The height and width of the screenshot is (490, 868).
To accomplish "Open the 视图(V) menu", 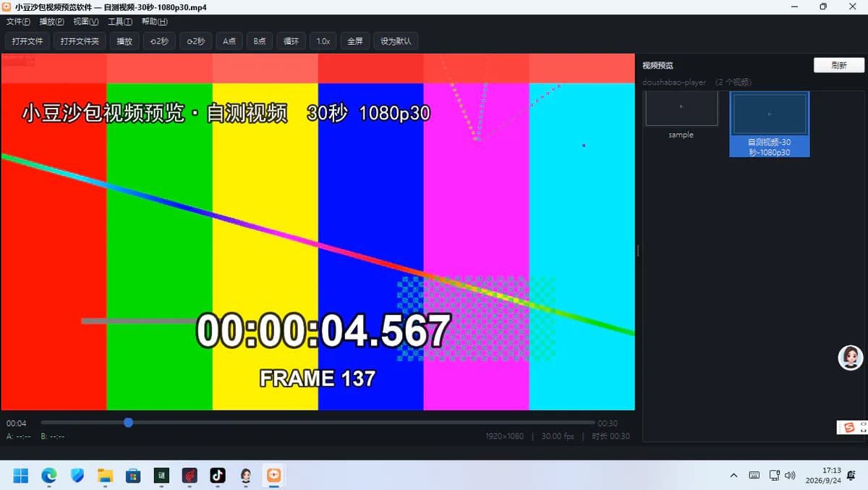I will 85,22.
